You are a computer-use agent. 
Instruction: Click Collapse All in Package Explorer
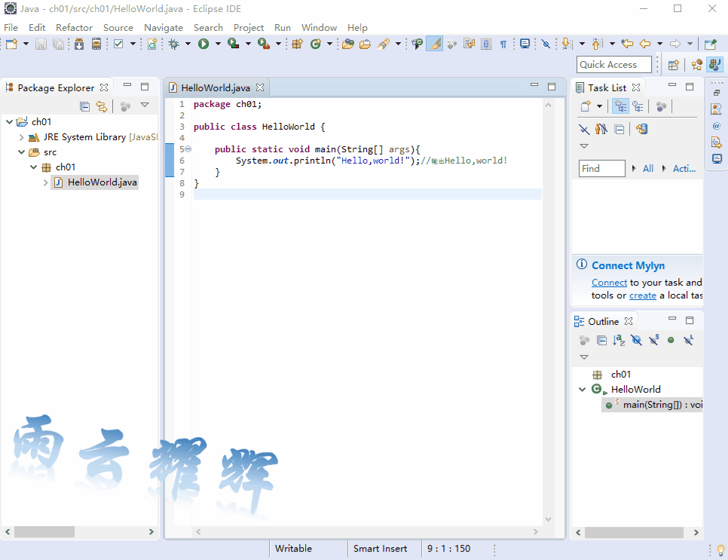tap(84, 107)
